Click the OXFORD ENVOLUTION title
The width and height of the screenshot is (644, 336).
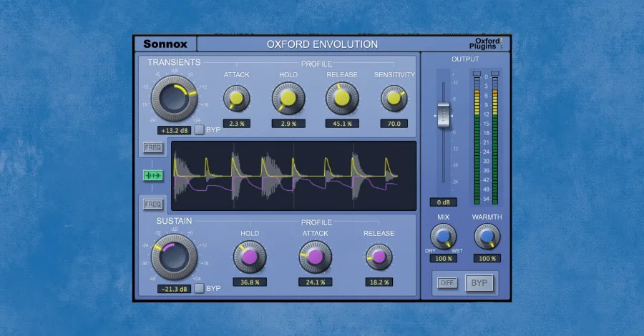pos(323,44)
